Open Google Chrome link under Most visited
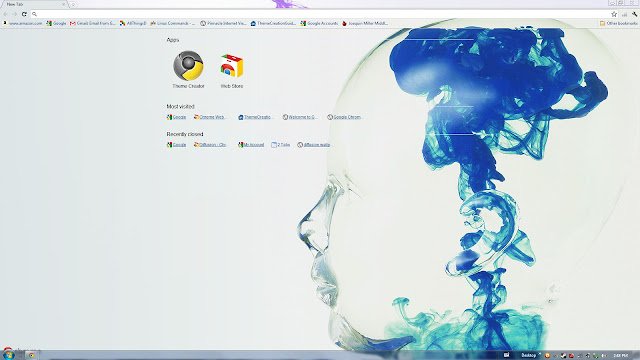The image size is (640, 360). click(x=344, y=117)
